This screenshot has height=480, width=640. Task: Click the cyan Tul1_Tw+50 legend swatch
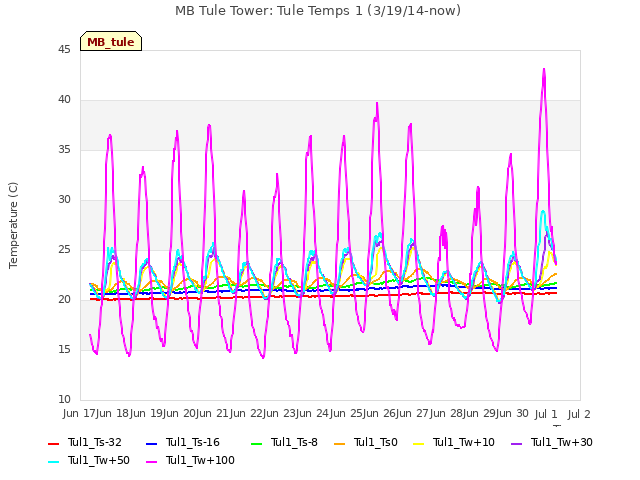[x=53, y=461]
